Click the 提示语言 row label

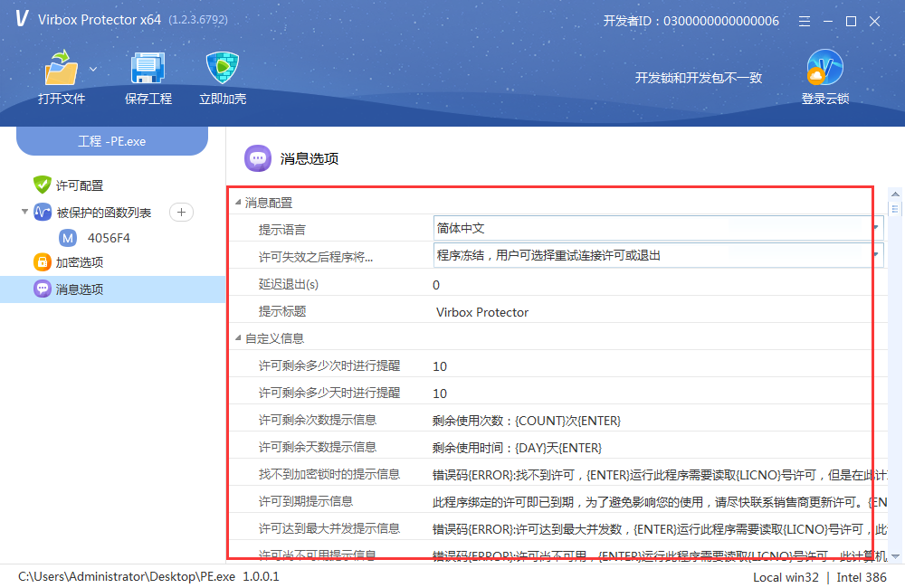(282, 230)
